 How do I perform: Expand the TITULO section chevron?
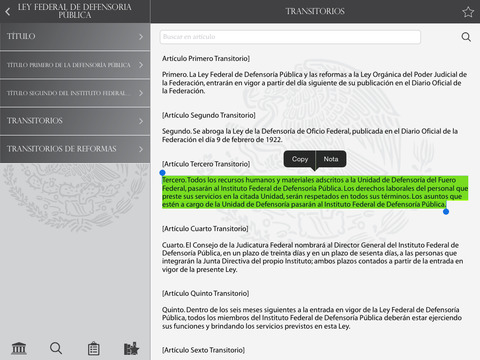coord(141,36)
